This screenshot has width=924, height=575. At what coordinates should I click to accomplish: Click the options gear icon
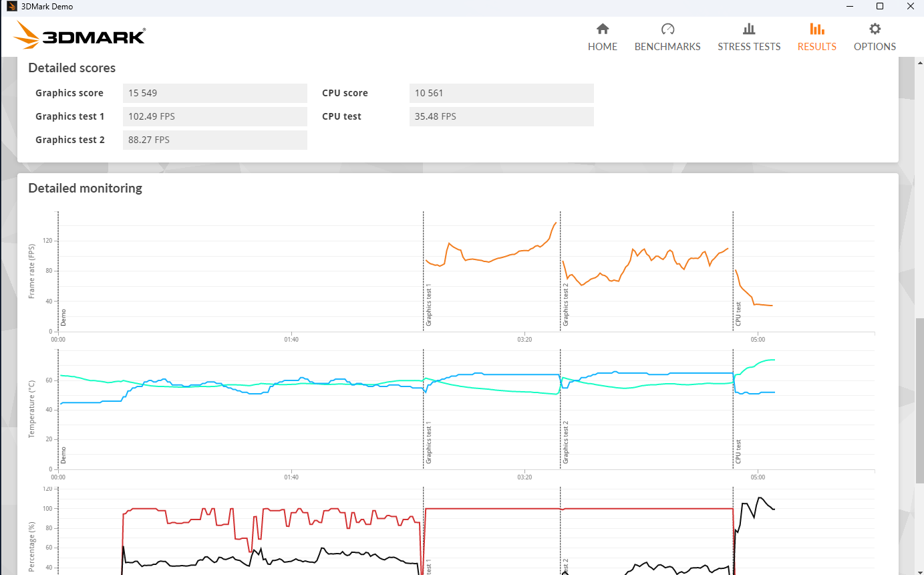875,29
